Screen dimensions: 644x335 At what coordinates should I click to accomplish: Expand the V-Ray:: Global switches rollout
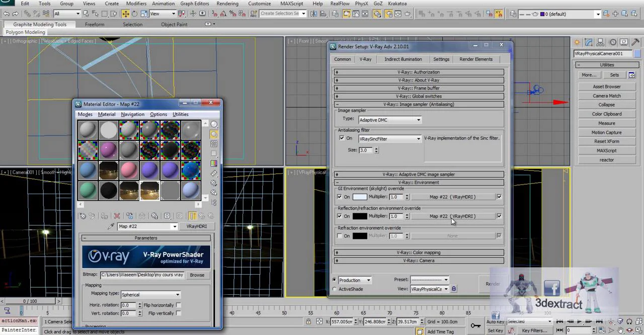click(419, 96)
